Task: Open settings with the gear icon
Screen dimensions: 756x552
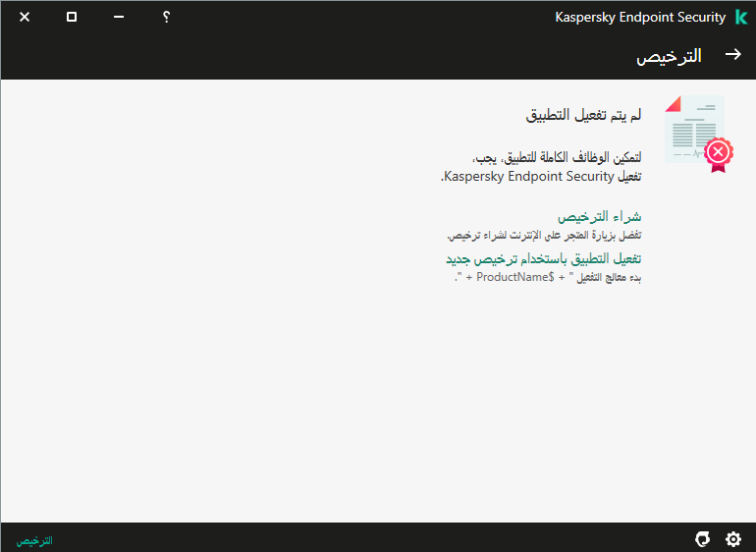Action: click(732, 539)
